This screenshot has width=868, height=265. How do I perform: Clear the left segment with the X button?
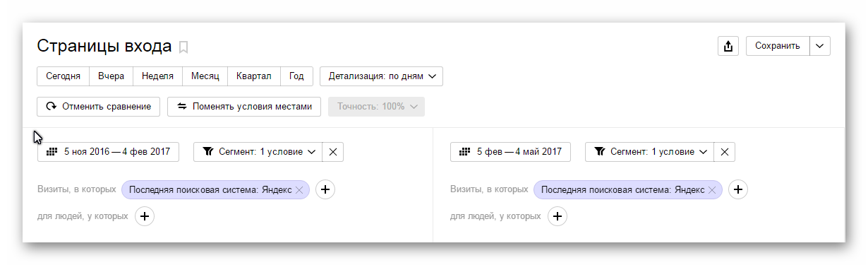pyautogui.click(x=333, y=152)
